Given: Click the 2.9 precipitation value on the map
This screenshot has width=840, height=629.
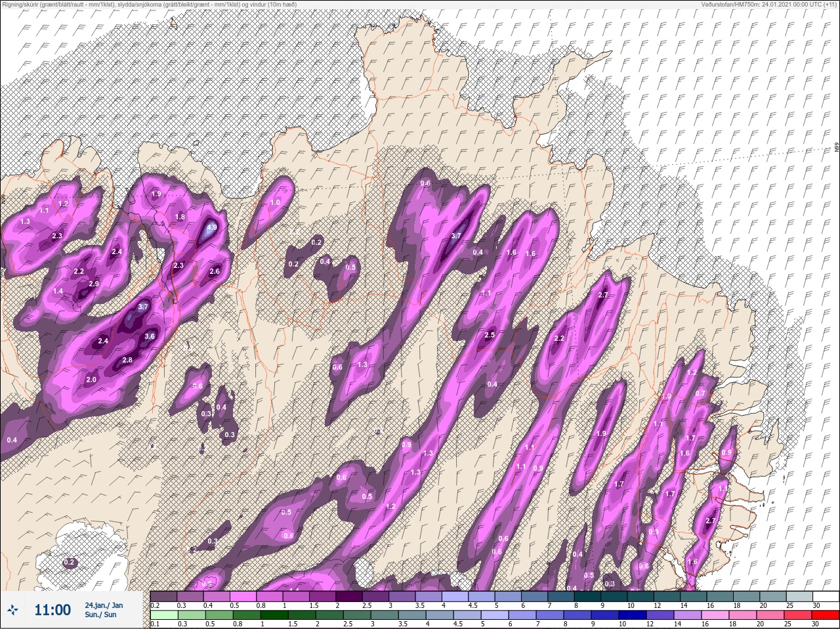Looking at the screenshot, I should pos(93,284).
